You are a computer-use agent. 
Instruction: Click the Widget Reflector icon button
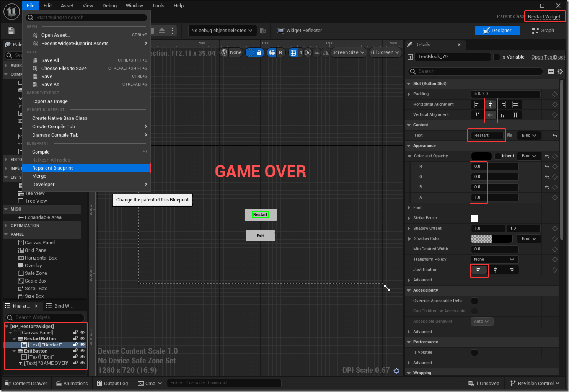tap(300, 31)
